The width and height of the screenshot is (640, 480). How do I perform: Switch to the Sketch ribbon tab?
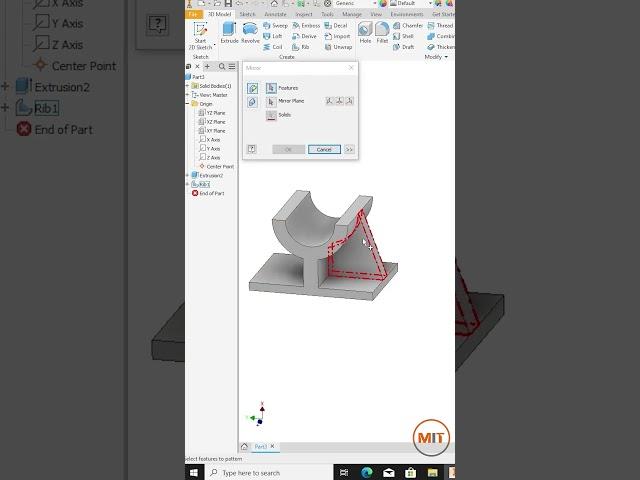(x=247, y=14)
